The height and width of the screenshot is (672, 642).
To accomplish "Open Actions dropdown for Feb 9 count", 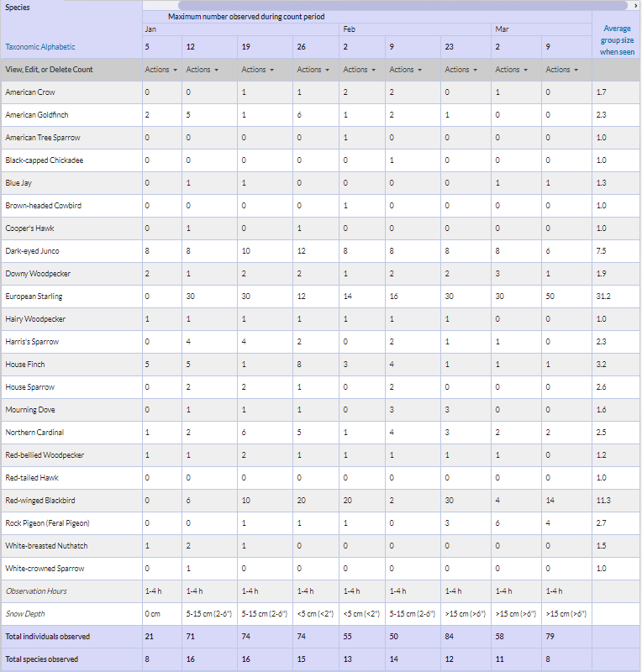I will (x=406, y=70).
